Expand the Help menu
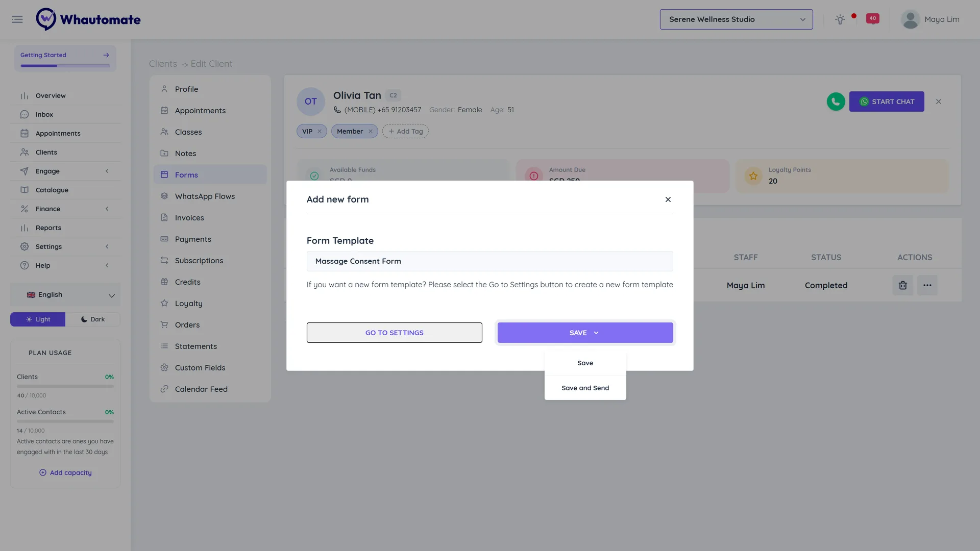This screenshot has width=980, height=551. [65, 266]
